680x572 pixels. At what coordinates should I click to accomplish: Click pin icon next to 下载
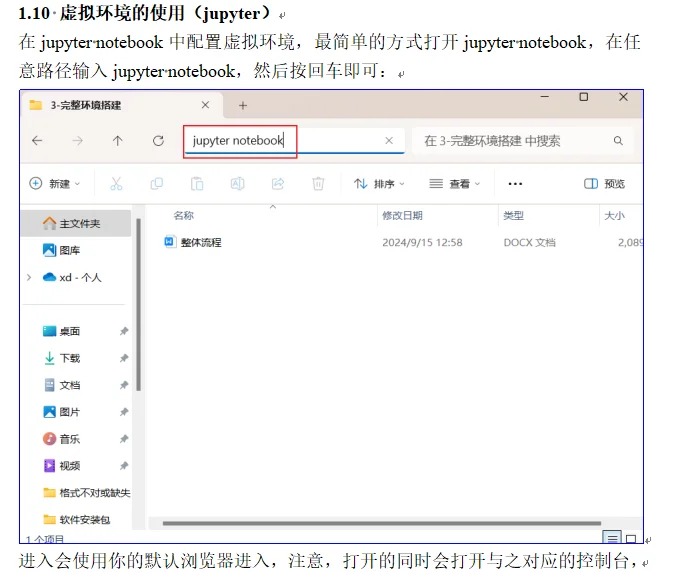click(x=124, y=358)
